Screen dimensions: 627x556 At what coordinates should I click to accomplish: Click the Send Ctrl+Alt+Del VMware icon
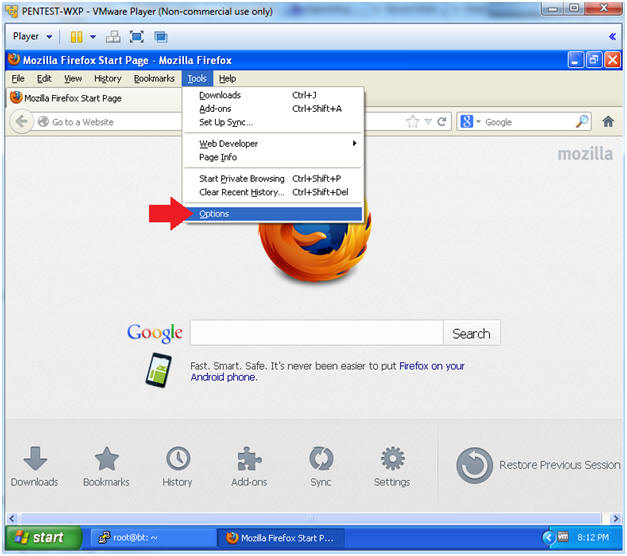113,37
